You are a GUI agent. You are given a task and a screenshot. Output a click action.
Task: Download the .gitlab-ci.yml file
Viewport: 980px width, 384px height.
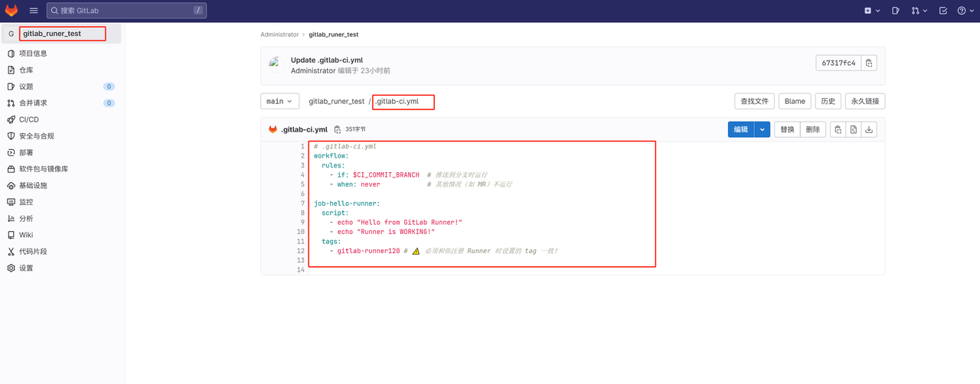coord(869,130)
